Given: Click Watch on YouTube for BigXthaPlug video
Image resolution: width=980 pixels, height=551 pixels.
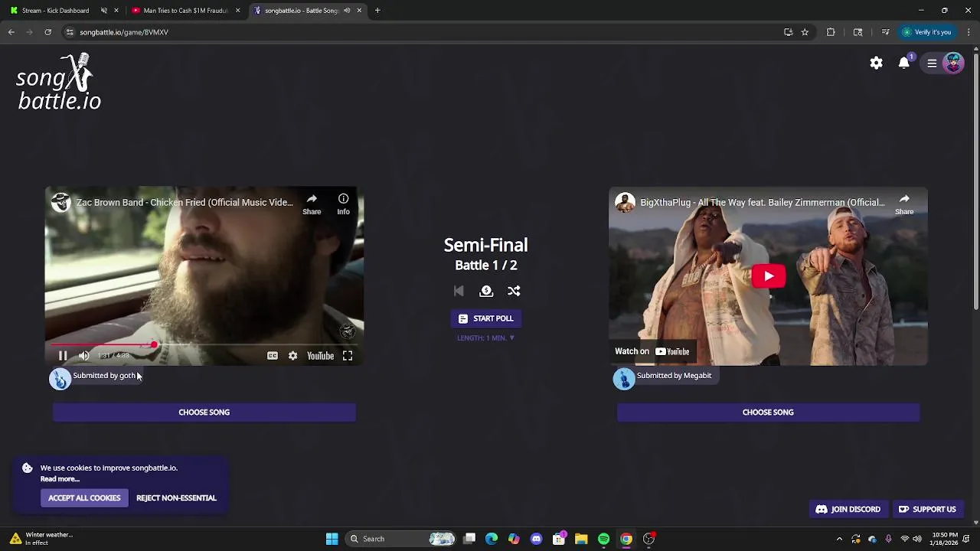Looking at the screenshot, I should coord(652,351).
